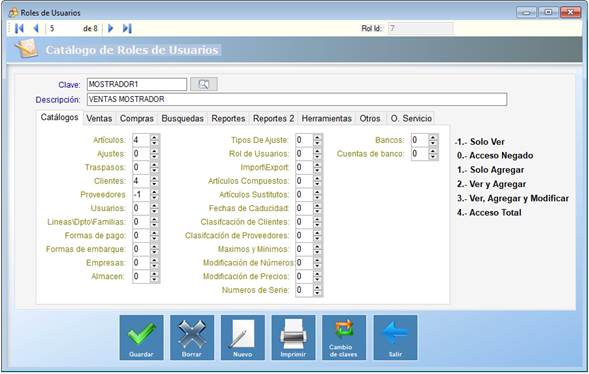This screenshot has height=374, width=589.
Task: Switch to the Ventas tab
Action: point(99,118)
